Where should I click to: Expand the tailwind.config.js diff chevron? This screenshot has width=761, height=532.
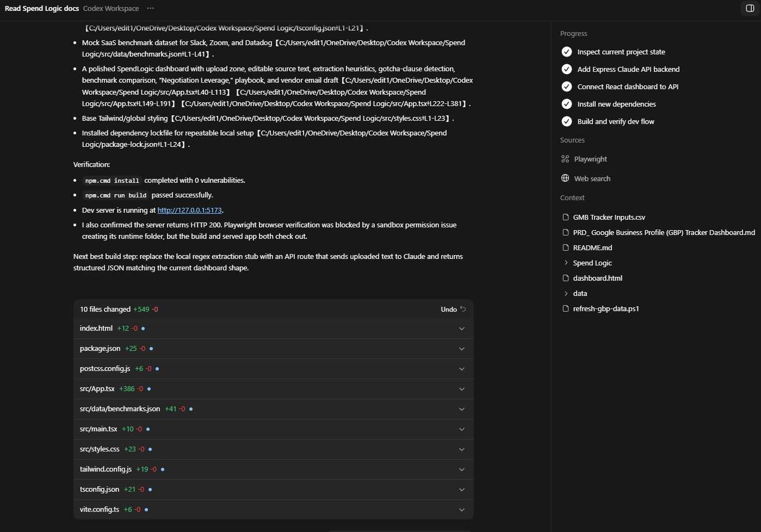(x=462, y=469)
